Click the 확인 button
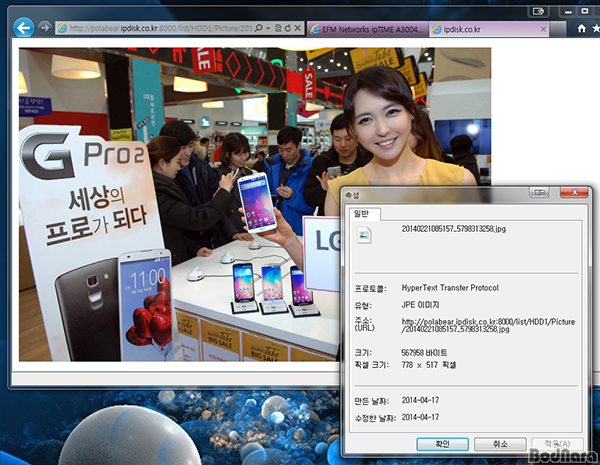This screenshot has width=600, height=465. 442,444
